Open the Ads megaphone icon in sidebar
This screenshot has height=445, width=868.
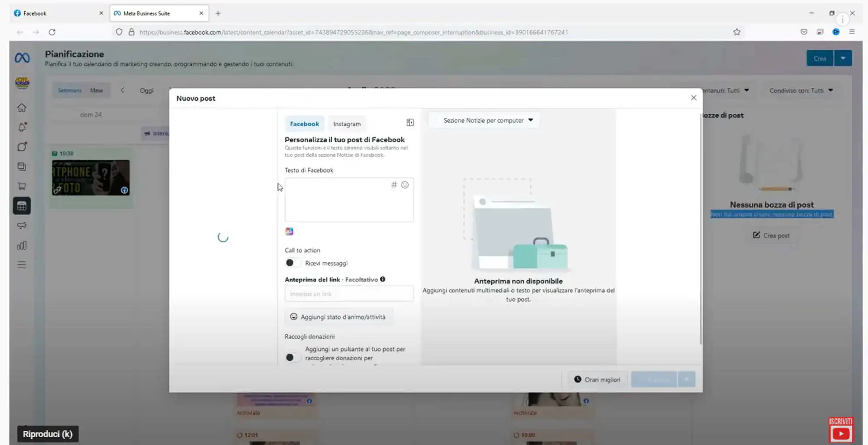click(22, 225)
